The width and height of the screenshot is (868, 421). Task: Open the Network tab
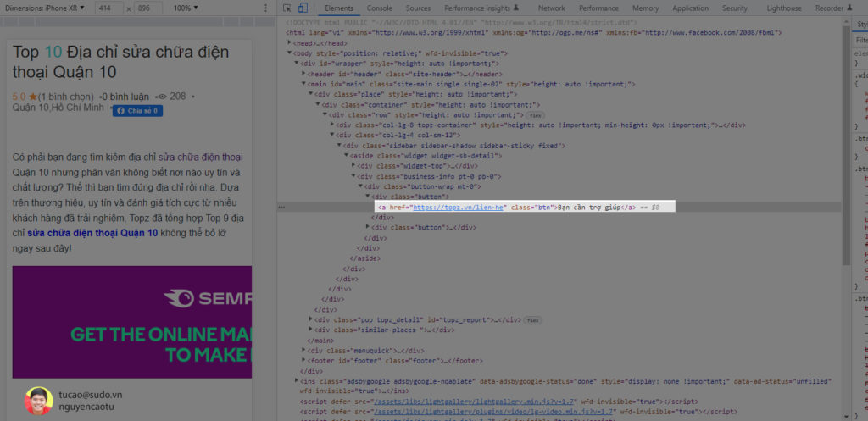tap(551, 8)
